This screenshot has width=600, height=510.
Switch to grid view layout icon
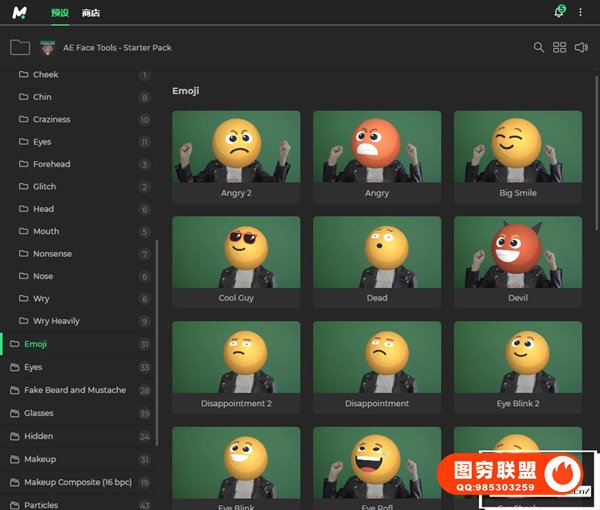point(560,47)
